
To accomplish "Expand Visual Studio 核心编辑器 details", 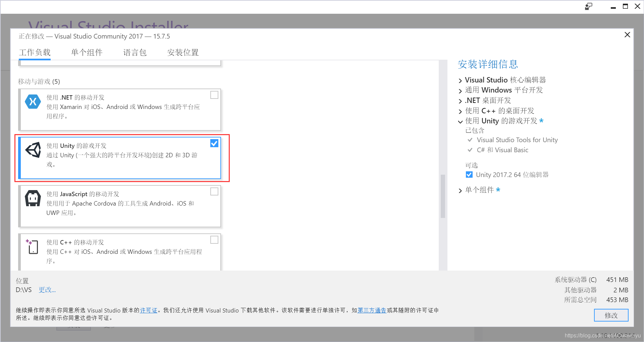I will (460, 80).
